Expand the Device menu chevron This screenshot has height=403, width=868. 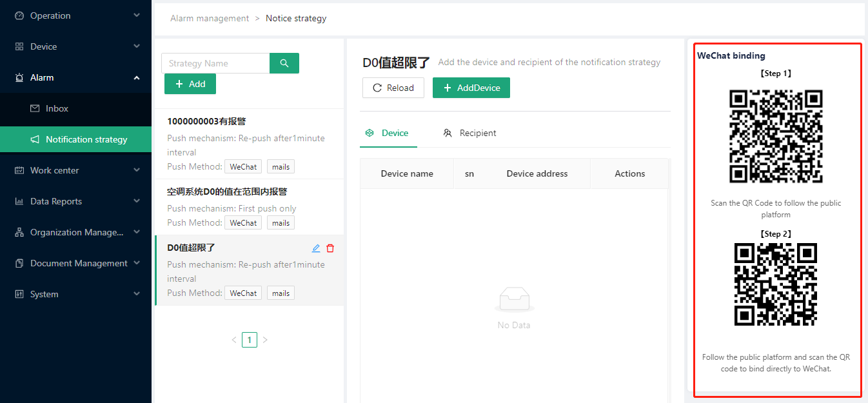click(x=137, y=46)
